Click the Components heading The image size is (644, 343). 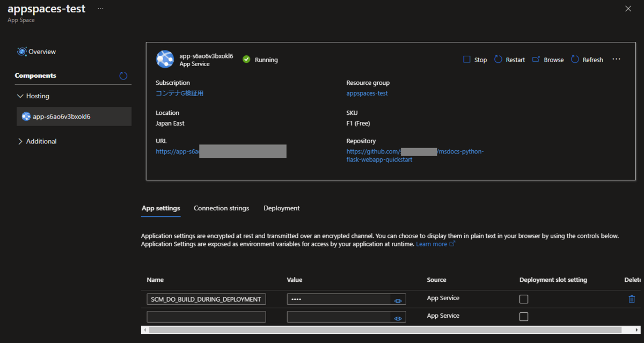pos(35,76)
